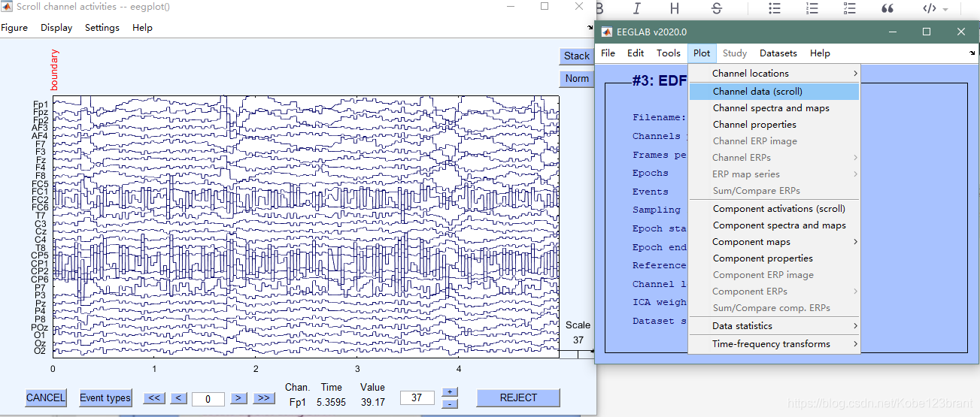Select Component properties entry
Screen dimensions: 980x417
pos(774,258)
